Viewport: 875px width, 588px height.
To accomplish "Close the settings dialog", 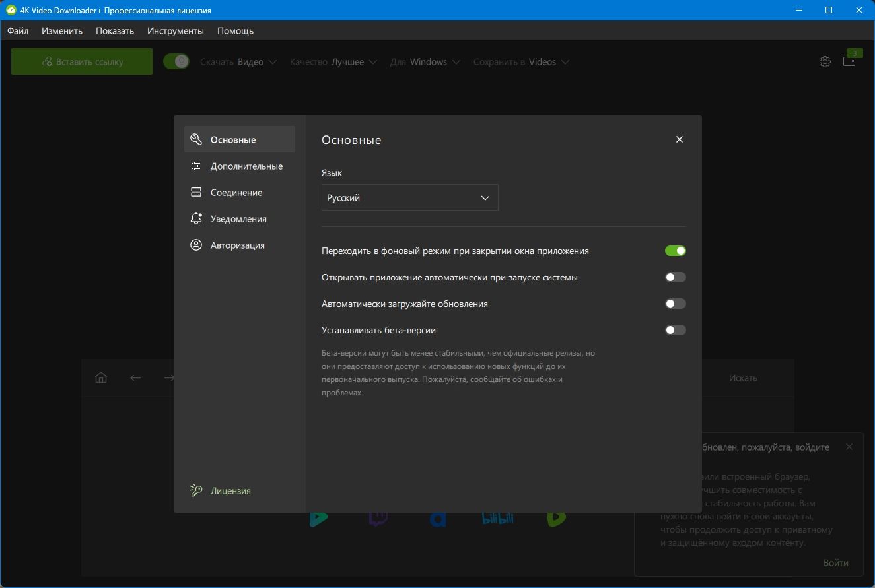I will point(680,139).
